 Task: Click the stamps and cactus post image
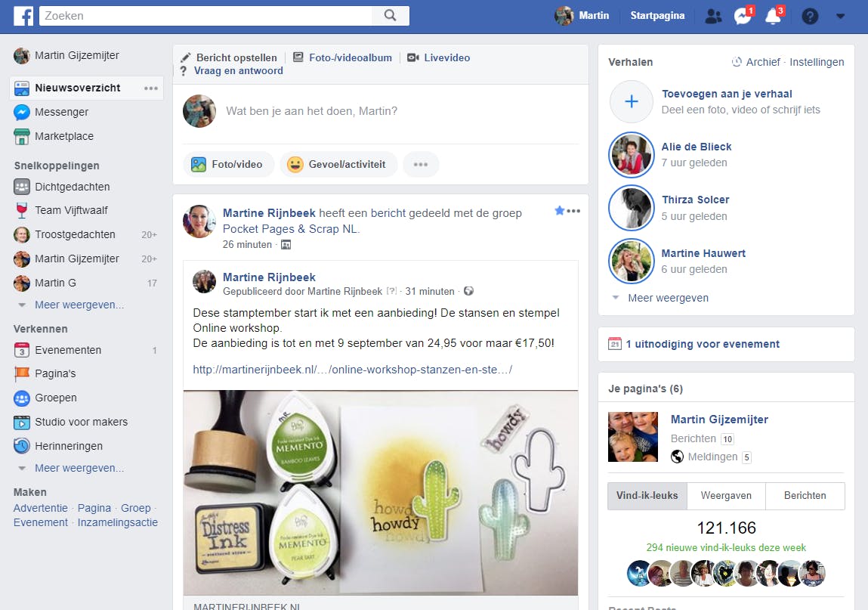pyautogui.click(x=380, y=493)
